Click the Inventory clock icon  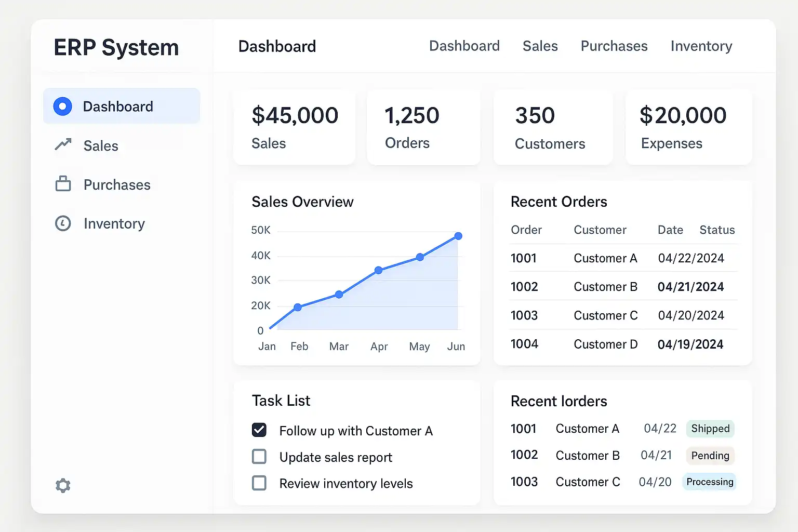tap(63, 223)
